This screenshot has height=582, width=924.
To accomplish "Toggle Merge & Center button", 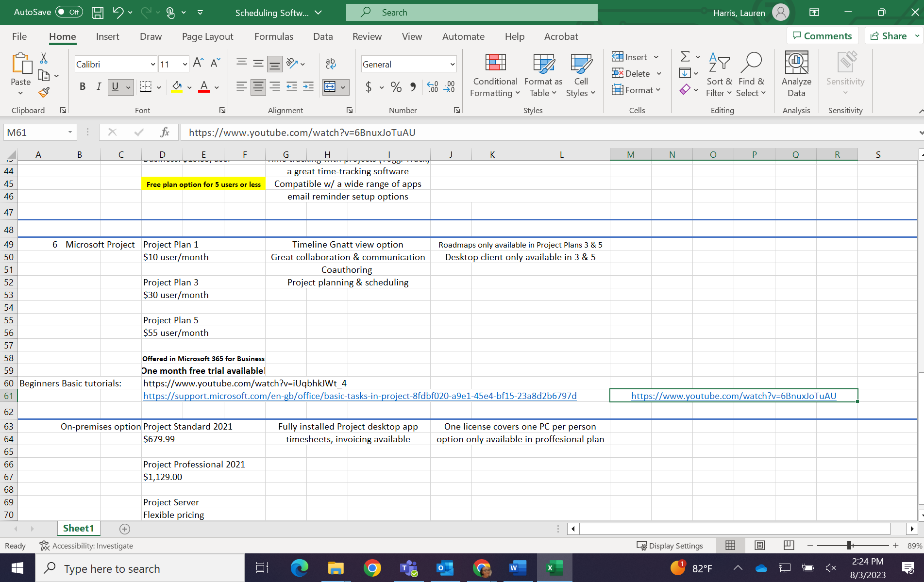I will [330, 87].
